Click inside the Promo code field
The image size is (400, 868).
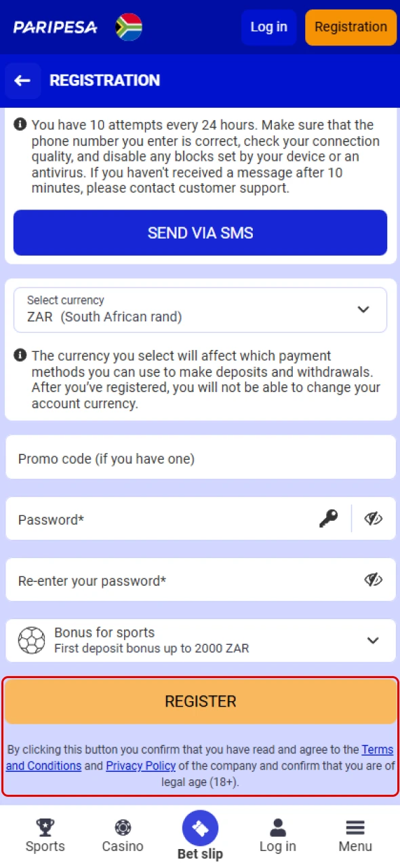tap(200, 458)
